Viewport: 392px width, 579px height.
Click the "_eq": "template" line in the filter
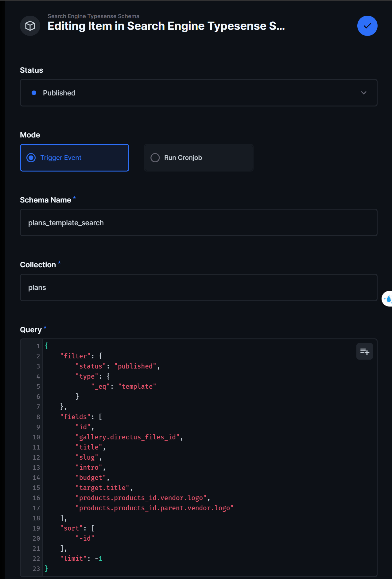(x=124, y=386)
